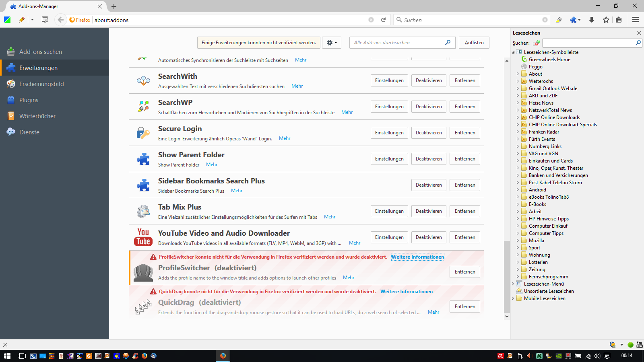Screen dimensions: 644x362
Task: Open the gear tools dropdown for add-ons
Action: 332,43
